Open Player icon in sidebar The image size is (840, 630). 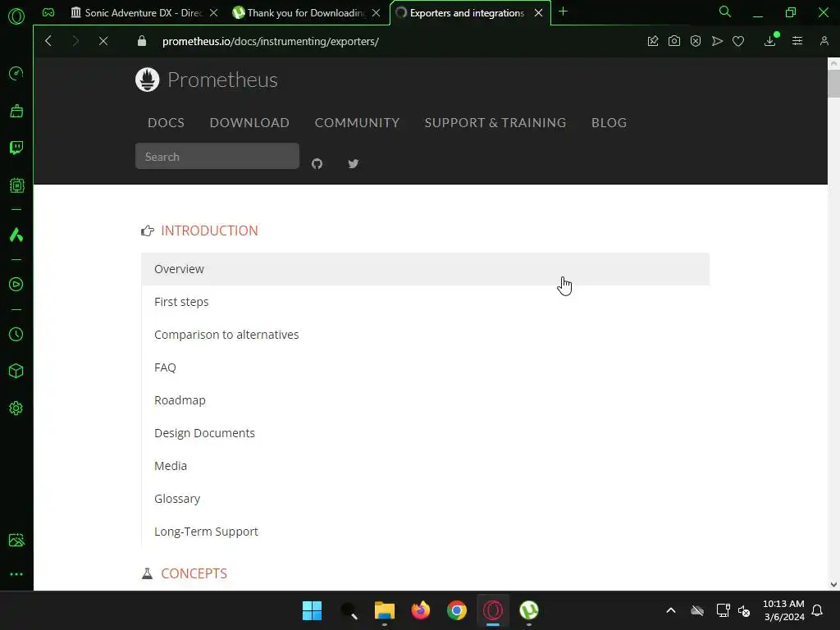(x=16, y=285)
